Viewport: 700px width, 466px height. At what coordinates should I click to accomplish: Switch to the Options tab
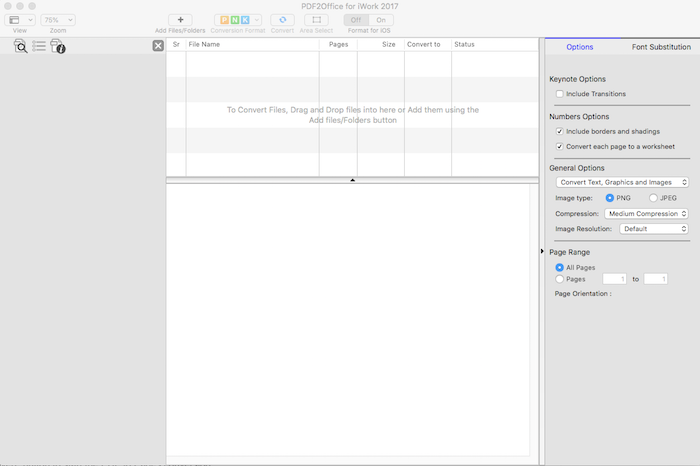579,47
